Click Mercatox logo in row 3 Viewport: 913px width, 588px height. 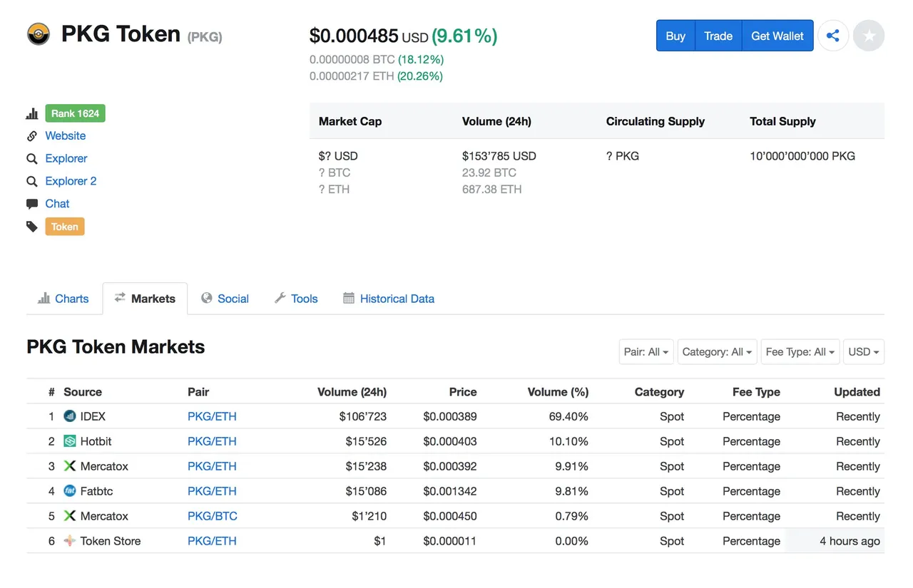coord(70,466)
